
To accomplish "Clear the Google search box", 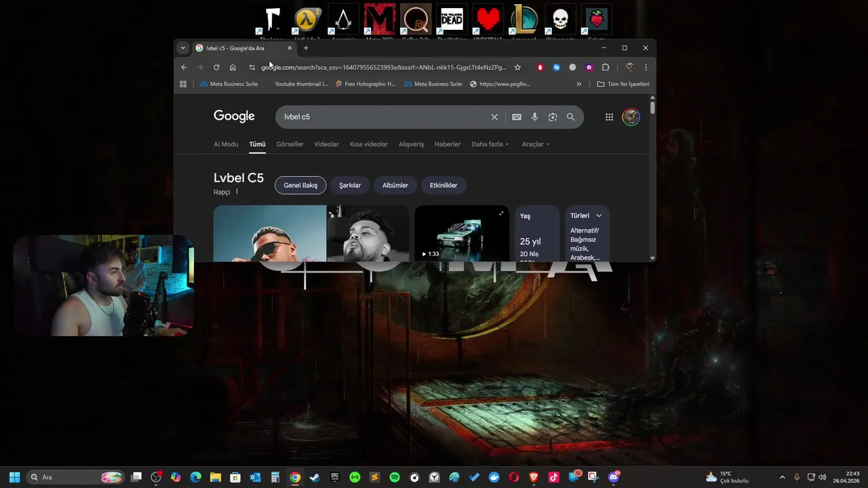I will tap(494, 117).
